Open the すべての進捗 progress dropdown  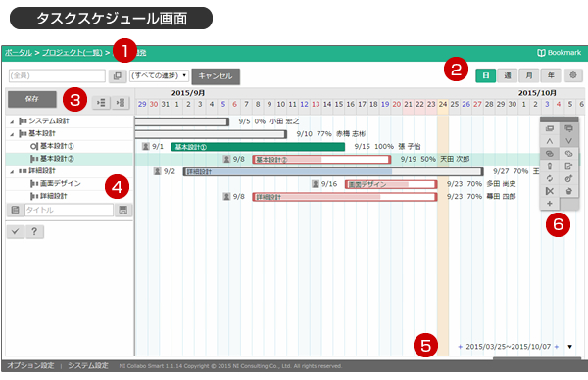159,75
